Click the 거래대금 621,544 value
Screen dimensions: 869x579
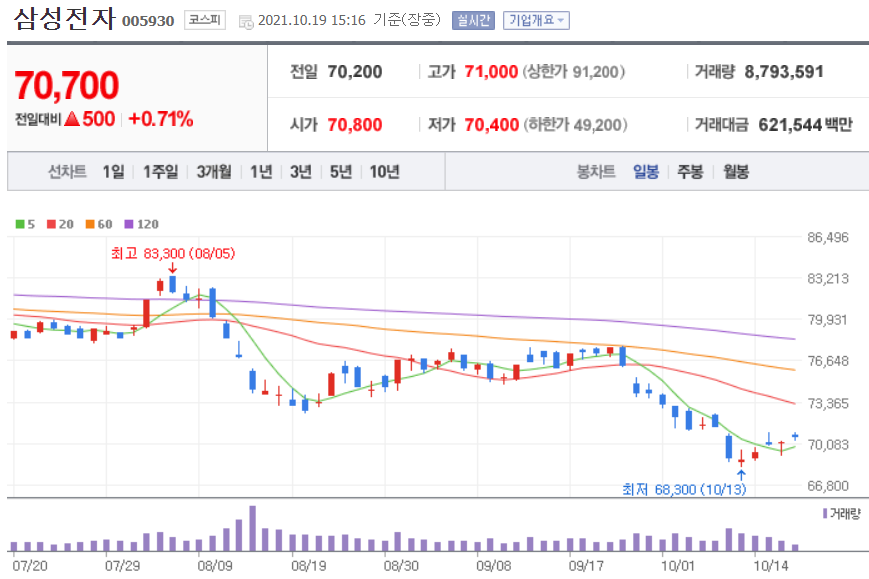click(790, 125)
